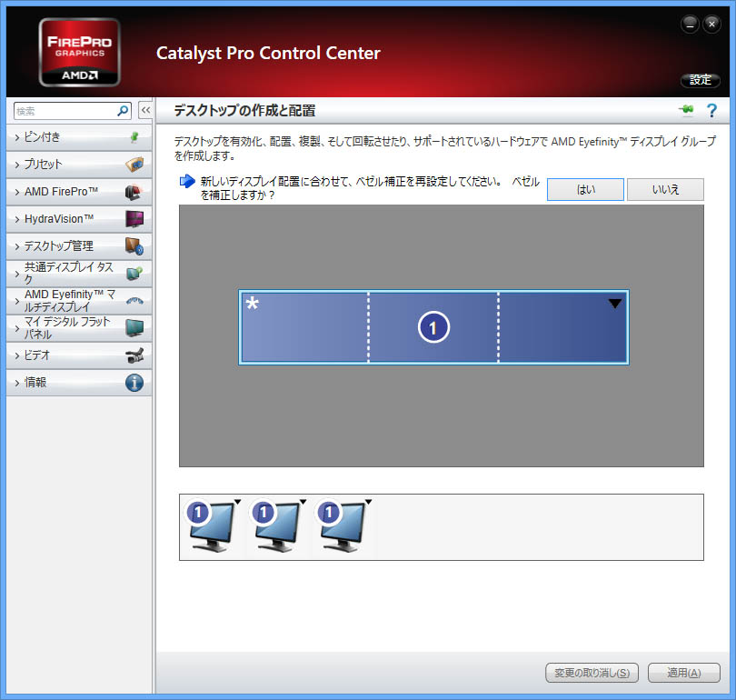Expand the 情報 section
736x700 pixels.
pos(79,382)
